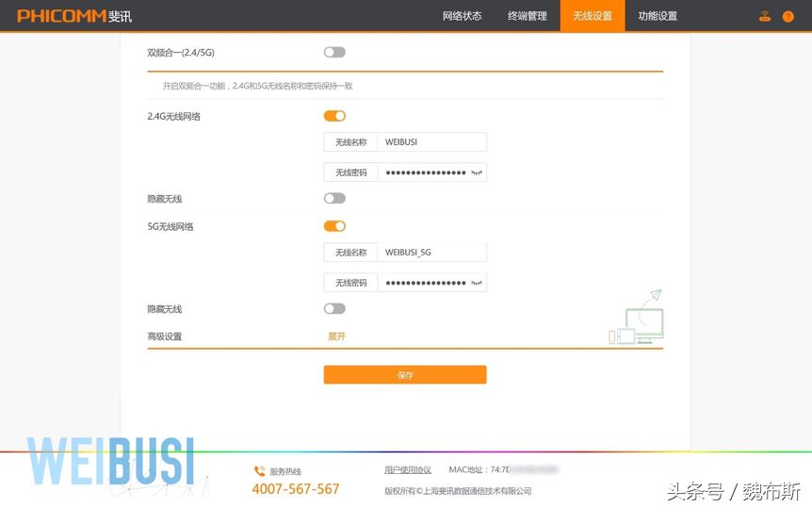Open the 用户使用协议 link
Screen dimensions: 812x508
point(407,469)
